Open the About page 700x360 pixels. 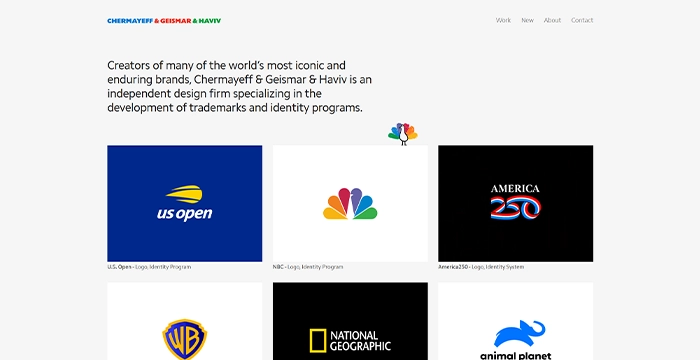[x=552, y=20]
